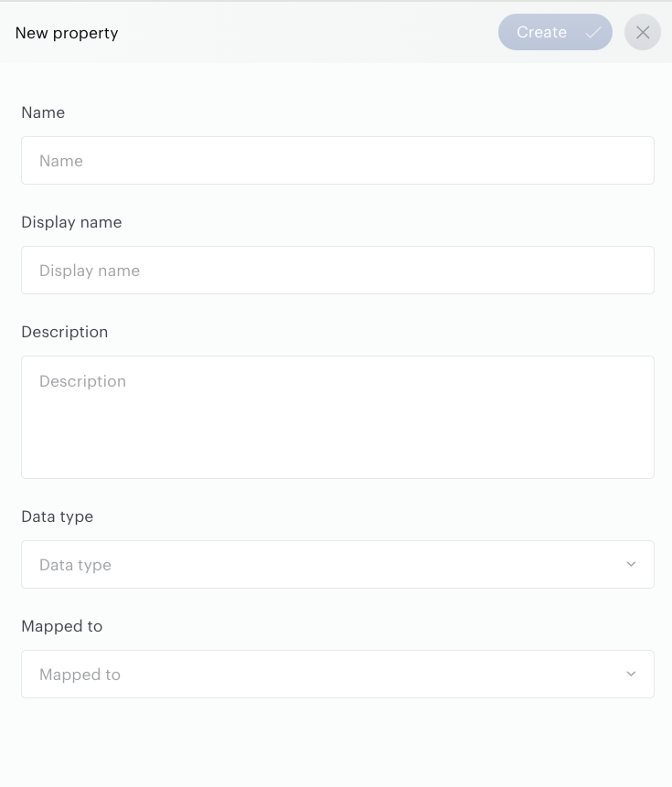Click the 'Display name' placeholder text

(90, 271)
